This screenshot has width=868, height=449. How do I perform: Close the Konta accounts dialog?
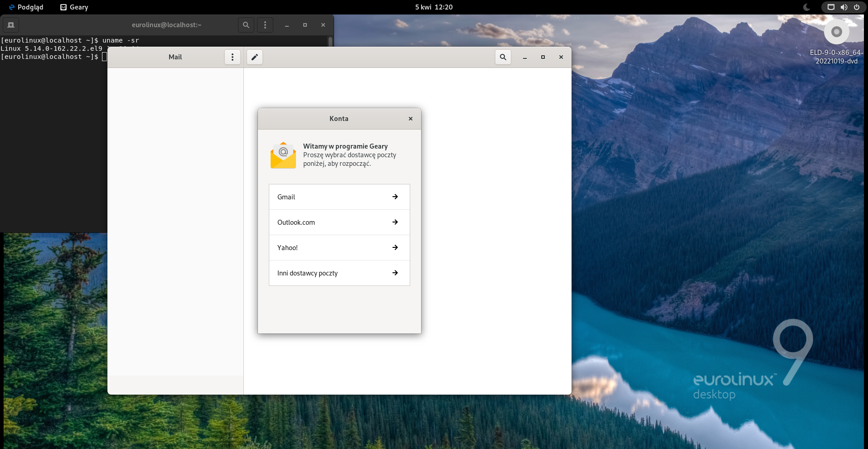coord(410,118)
